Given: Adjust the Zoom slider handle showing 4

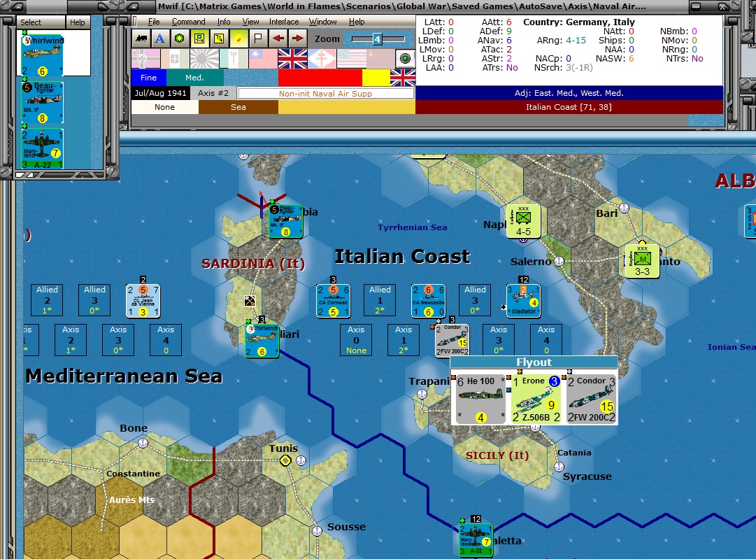Looking at the screenshot, I should [378, 40].
